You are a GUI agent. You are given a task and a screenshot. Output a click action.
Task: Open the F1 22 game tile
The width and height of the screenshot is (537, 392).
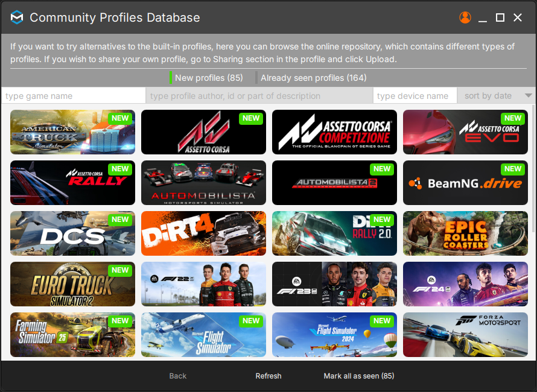[203, 284]
